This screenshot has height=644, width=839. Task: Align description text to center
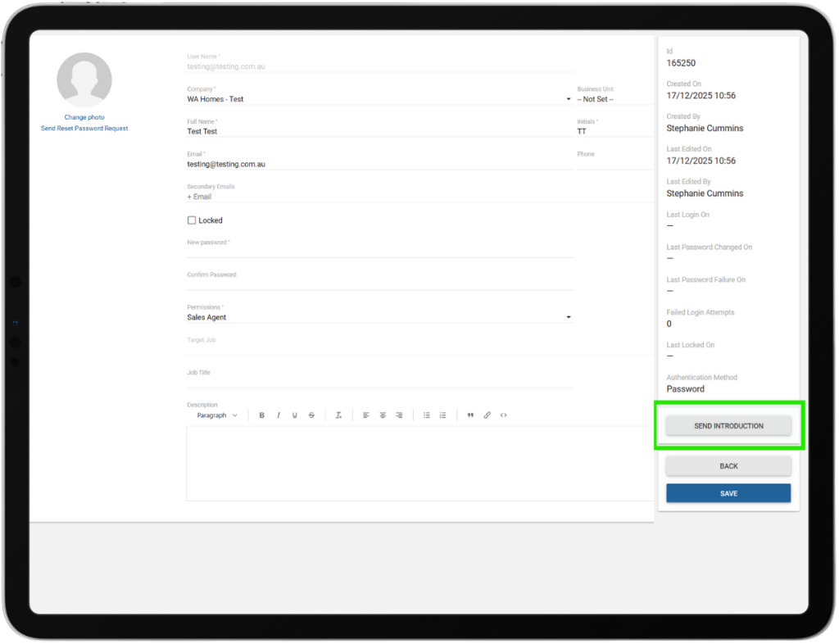[383, 415]
